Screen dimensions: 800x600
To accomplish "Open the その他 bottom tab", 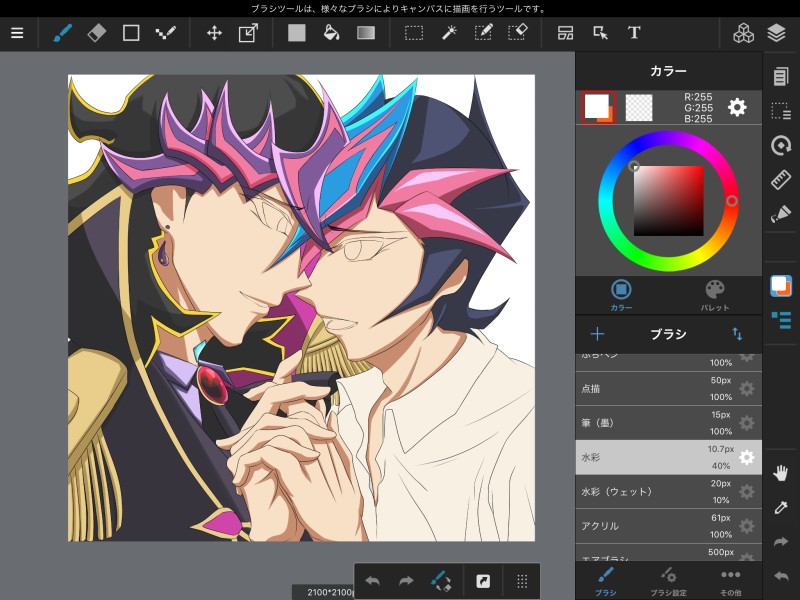I will pyautogui.click(x=730, y=581).
